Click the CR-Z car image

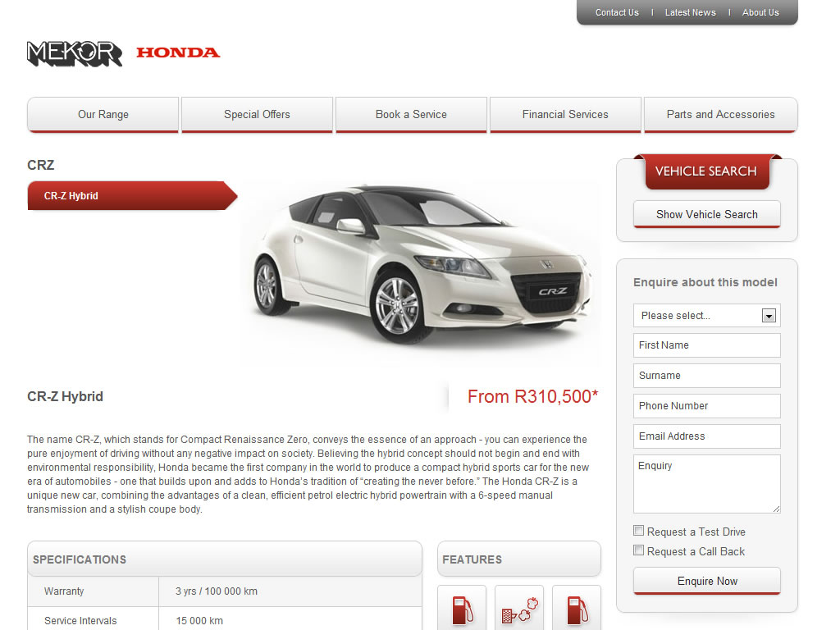click(422, 264)
